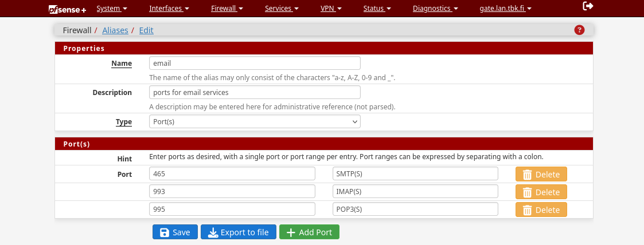The height and width of the screenshot is (245, 644).
Task: Open the Diagnostics menu
Action: pos(435,8)
